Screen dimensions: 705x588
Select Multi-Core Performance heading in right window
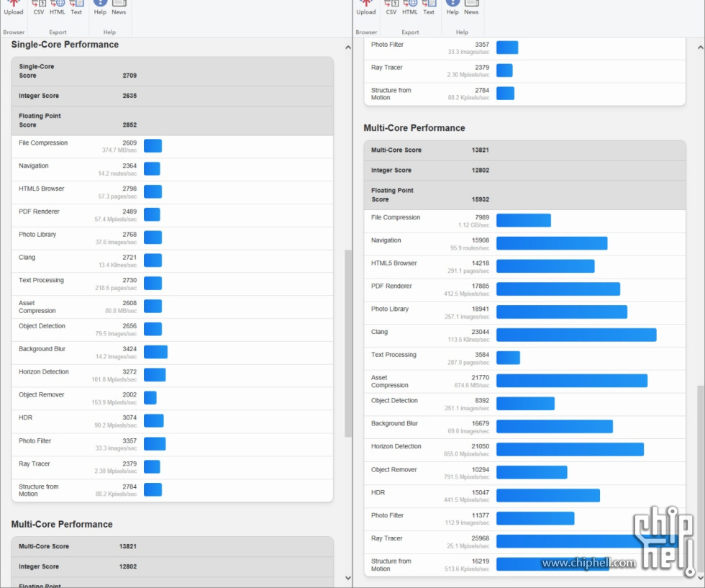tap(414, 128)
